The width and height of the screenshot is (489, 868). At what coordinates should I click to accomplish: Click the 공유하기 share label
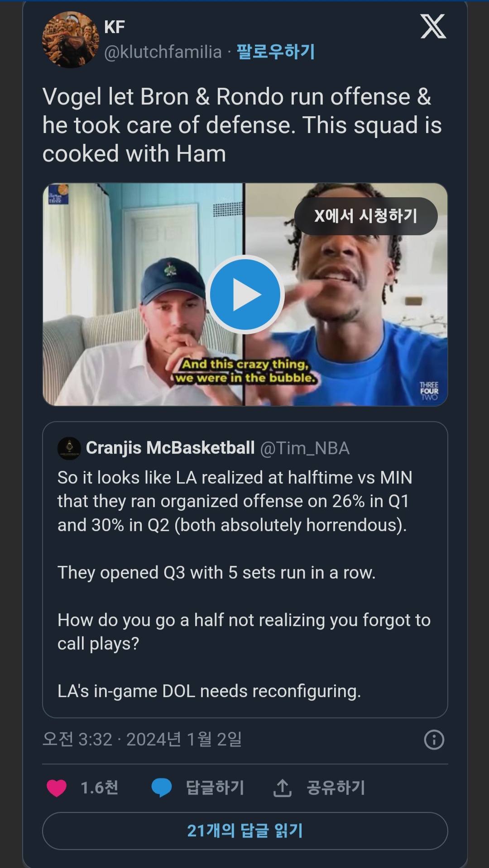[336, 787]
